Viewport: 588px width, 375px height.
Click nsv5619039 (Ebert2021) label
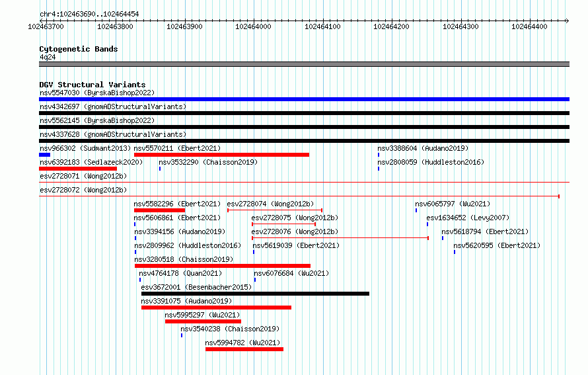(296, 245)
